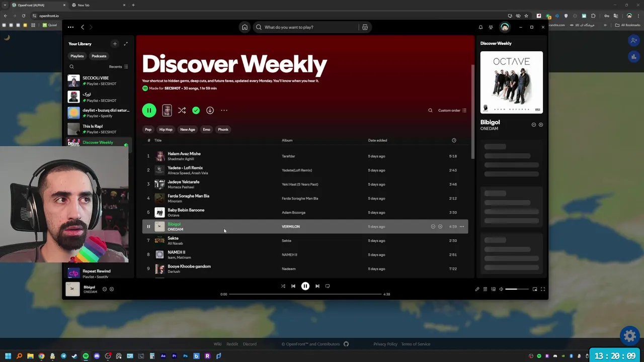The image size is (644, 362).
Task: Open the Spotify profile avatar menu
Action: pos(505,27)
